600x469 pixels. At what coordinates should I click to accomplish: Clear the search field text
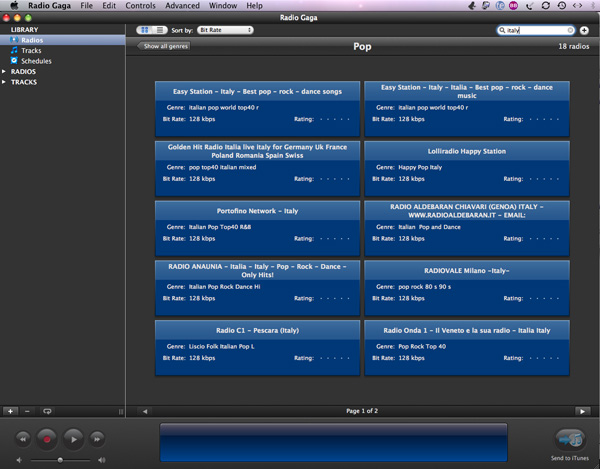[570, 30]
